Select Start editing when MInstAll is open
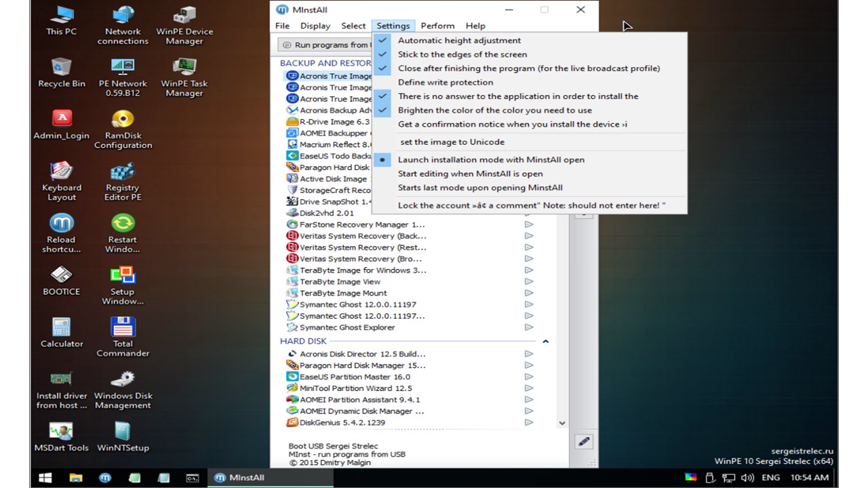The height and width of the screenshot is (488, 868). 529,174
